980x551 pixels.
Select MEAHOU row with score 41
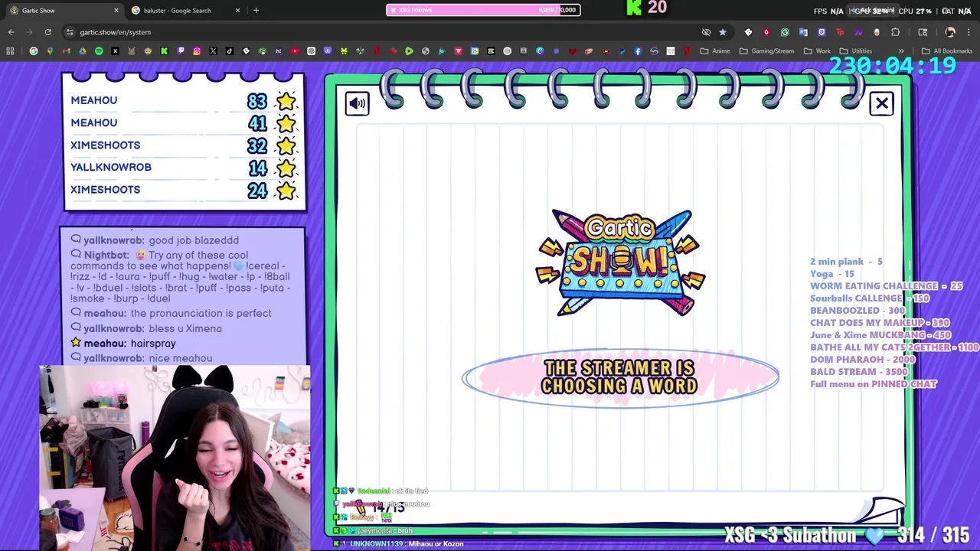(x=184, y=122)
